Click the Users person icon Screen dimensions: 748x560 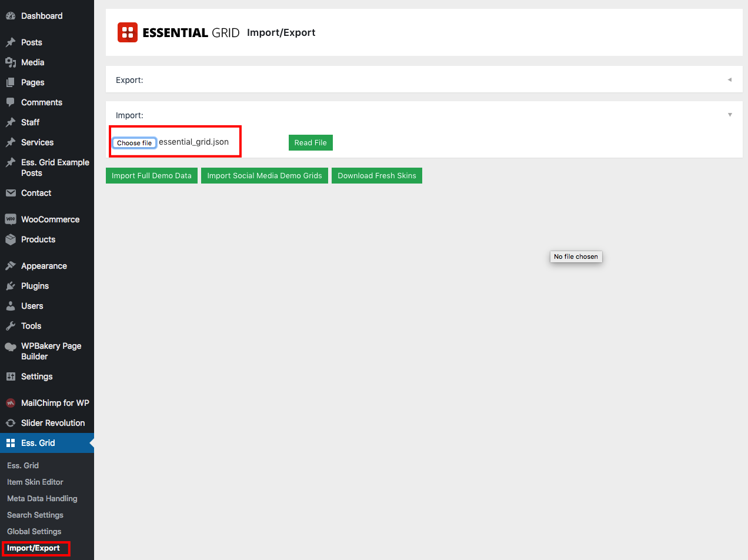click(11, 306)
